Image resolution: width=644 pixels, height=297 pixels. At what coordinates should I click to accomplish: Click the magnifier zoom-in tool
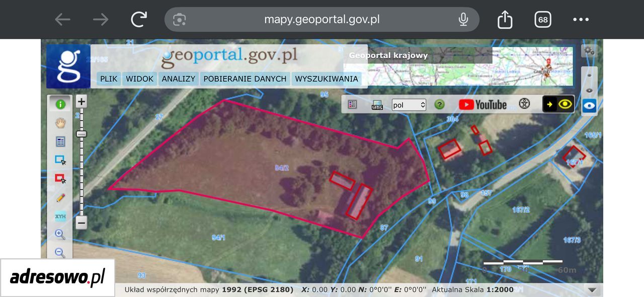(60, 234)
